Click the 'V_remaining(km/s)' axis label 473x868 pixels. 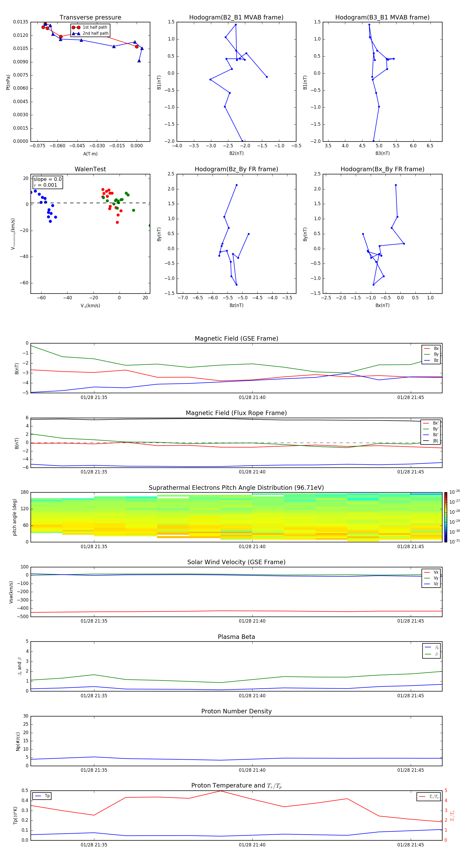(x=13, y=234)
